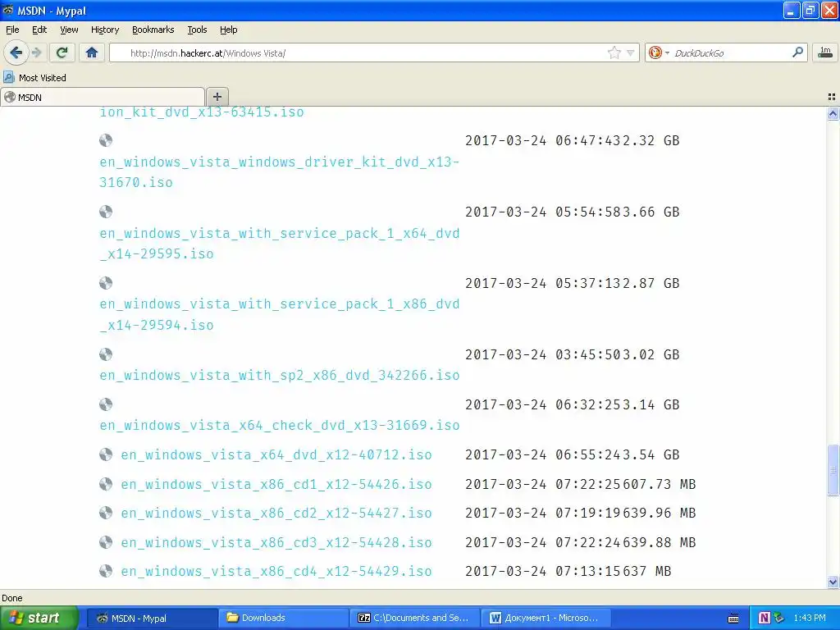Image resolution: width=840 pixels, height=630 pixels.
Task: Bookmark this page with the star icon
Action: click(x=614, y=52)
